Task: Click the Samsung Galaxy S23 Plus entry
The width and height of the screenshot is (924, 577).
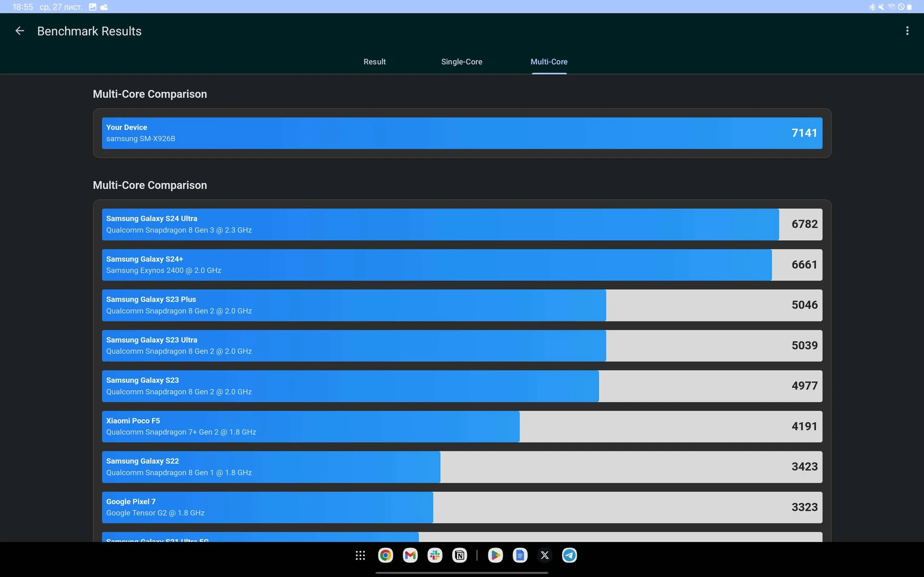Action: [x=462, y=305]
